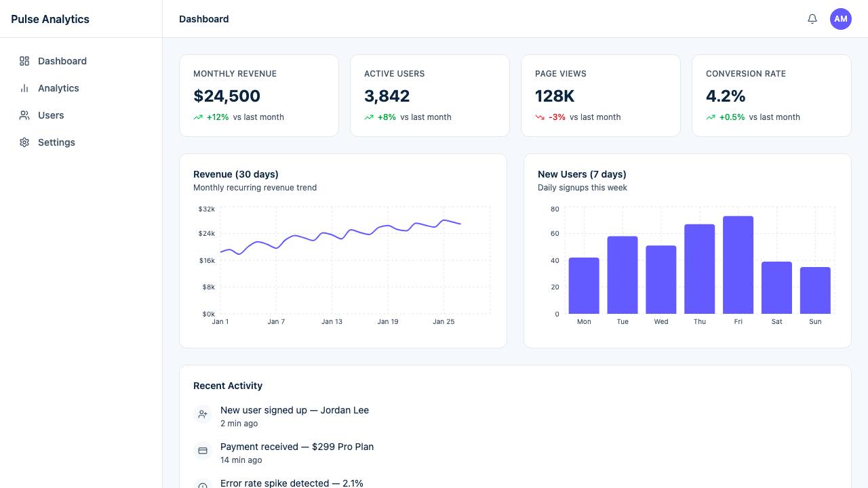Click the Dashboard grid icon in sidebar
Image resolution: width=868 pixels, height=488 pixels.
pyautogui.click(x=24, y=61)
